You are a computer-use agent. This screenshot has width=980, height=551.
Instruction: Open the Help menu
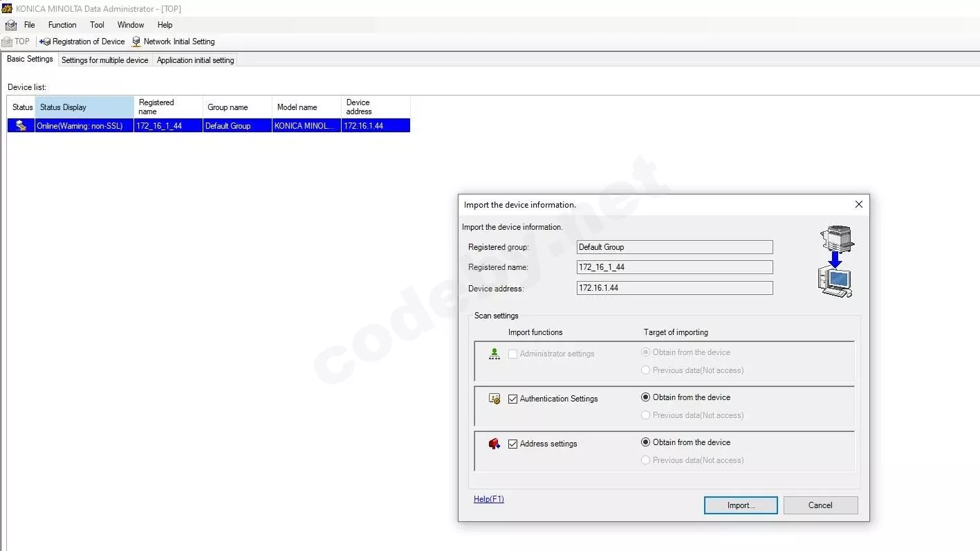click(x=165, y=25)
